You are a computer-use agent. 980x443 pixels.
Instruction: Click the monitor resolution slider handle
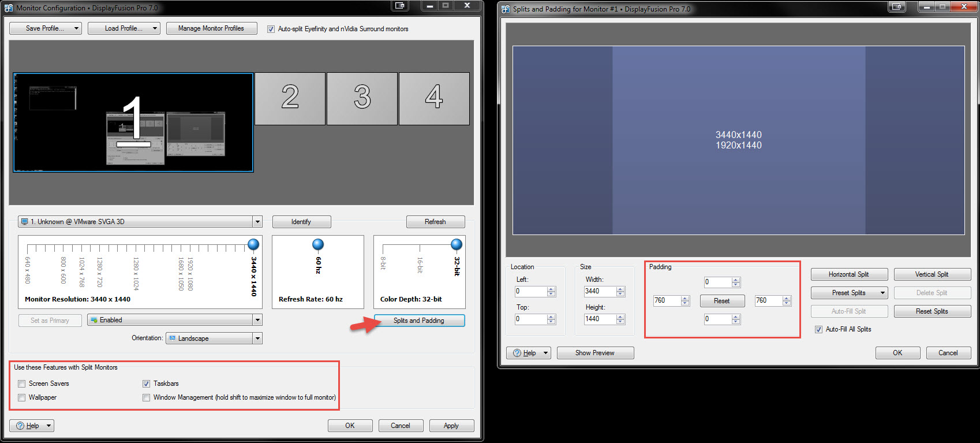[x=253, y=244]
